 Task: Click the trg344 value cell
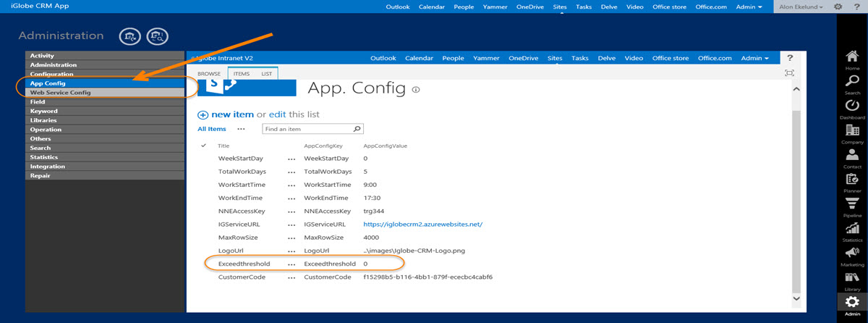[x=373, y=211]
